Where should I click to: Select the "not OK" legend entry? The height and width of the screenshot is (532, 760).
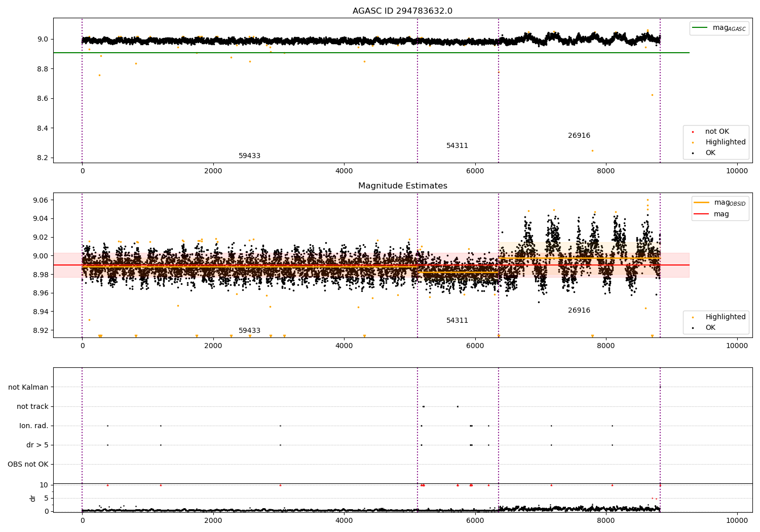point(716,132)
